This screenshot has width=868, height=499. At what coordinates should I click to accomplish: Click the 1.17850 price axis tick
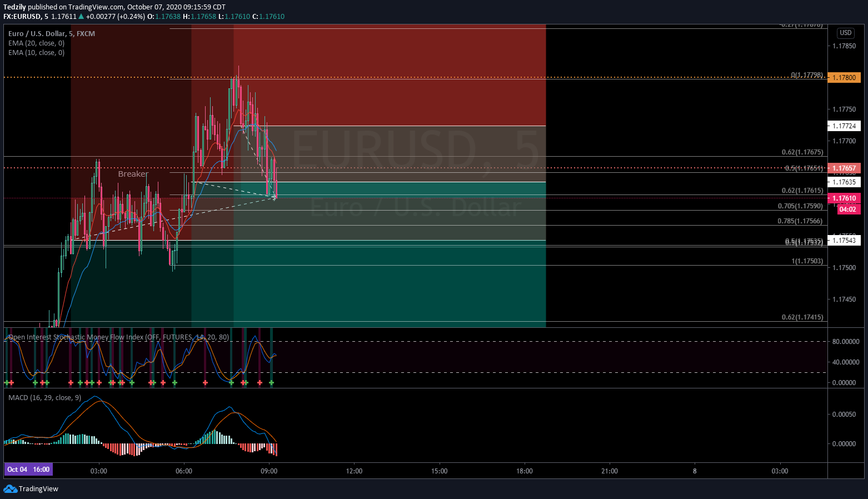point(844,46)
